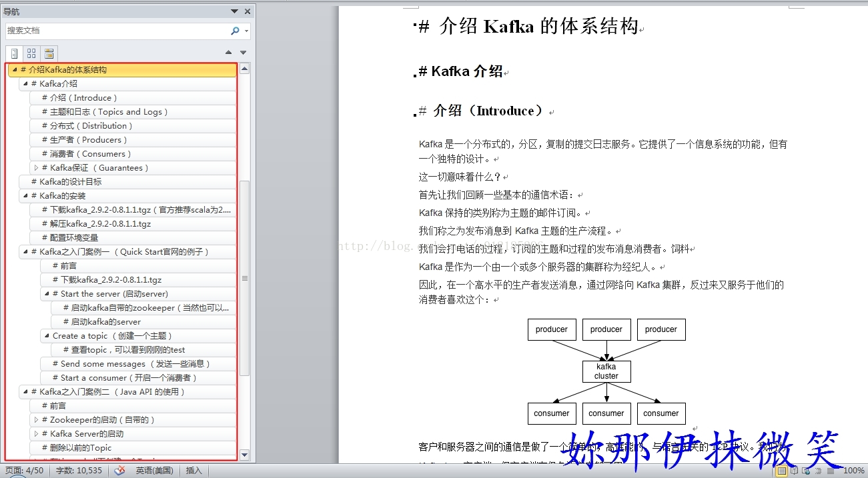The width and height of the screenshot is (868, 478).
Task: Go to previous heading with up arrow
Action: [229, 53]
